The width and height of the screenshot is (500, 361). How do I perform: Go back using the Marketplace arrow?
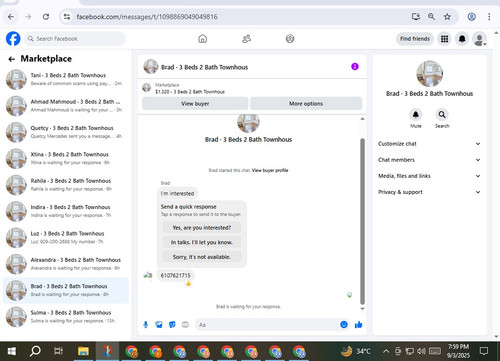12,59
